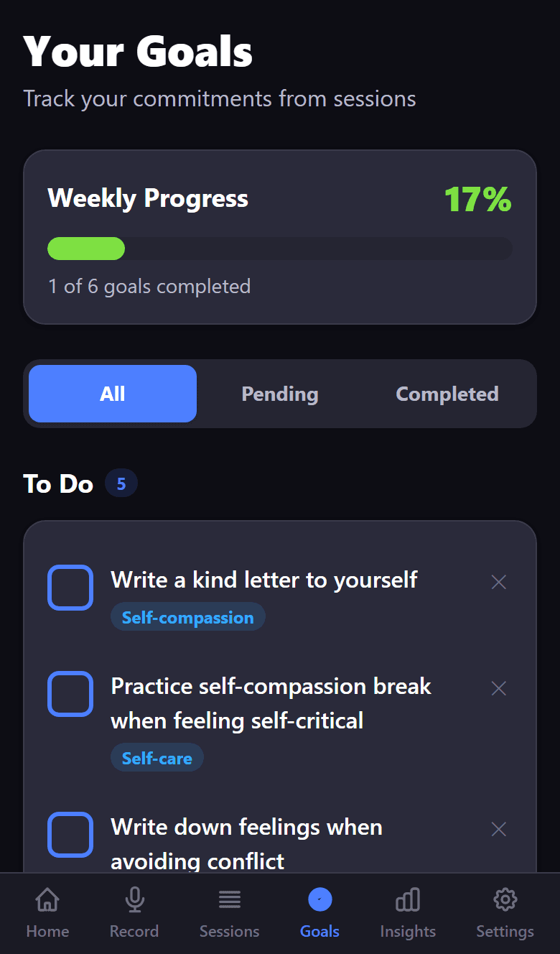The height and width of the screenshot is (954, 560).
Task: Tap the Self-compassion category tag
Action: pyautogui.click(x=187, y=616)
